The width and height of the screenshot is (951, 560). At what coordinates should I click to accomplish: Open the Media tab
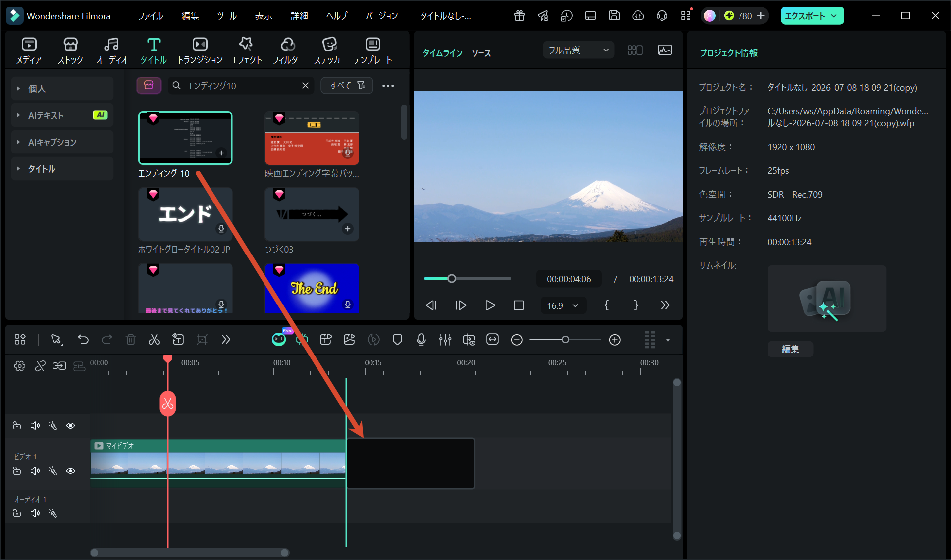tap(29, 51)
